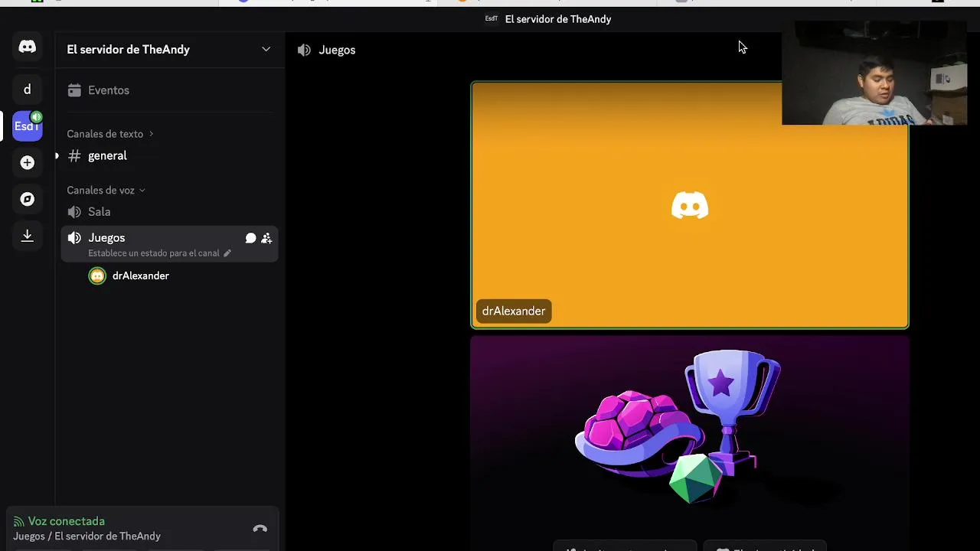Click drAlexander in the voice channel list

[x=141, y=275]
